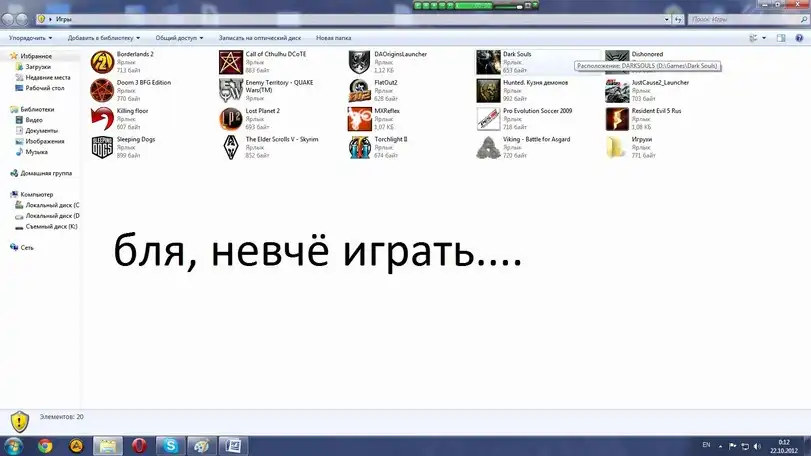
Task: Launch Google Chrome from the taskbar
Action: (x=45, y=445)
